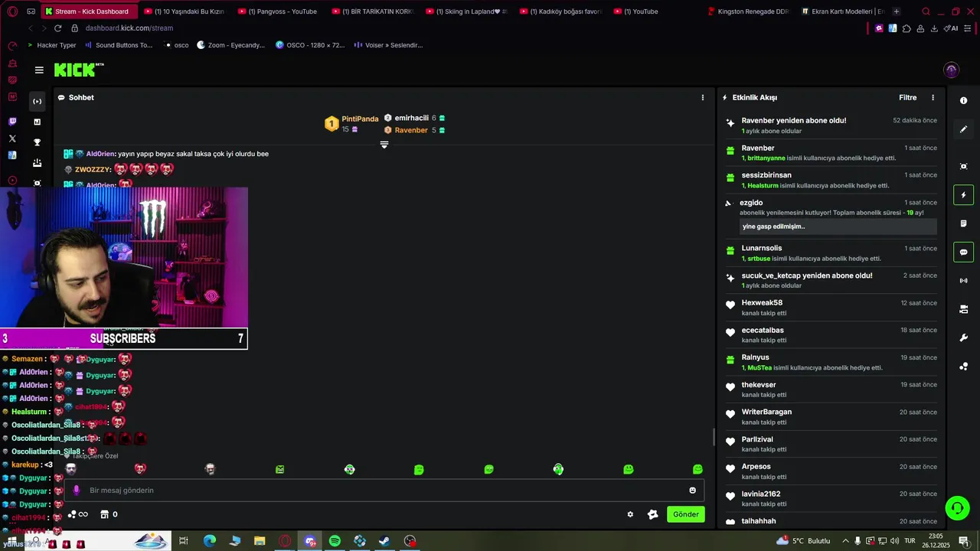Switch to Kingston Renegade DDR tab
The width and height of the screenshot is (980, 551).
tap(748, 11)
